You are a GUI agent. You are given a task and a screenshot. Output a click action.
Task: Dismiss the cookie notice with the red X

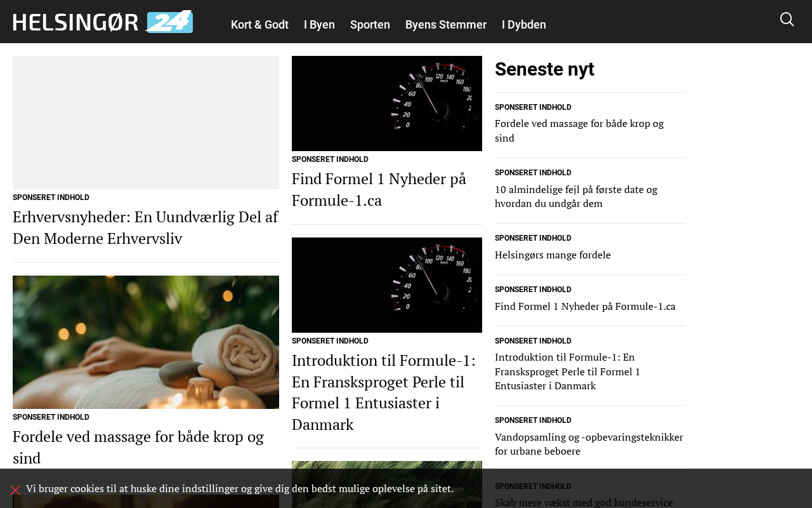(x=15, y=490)
